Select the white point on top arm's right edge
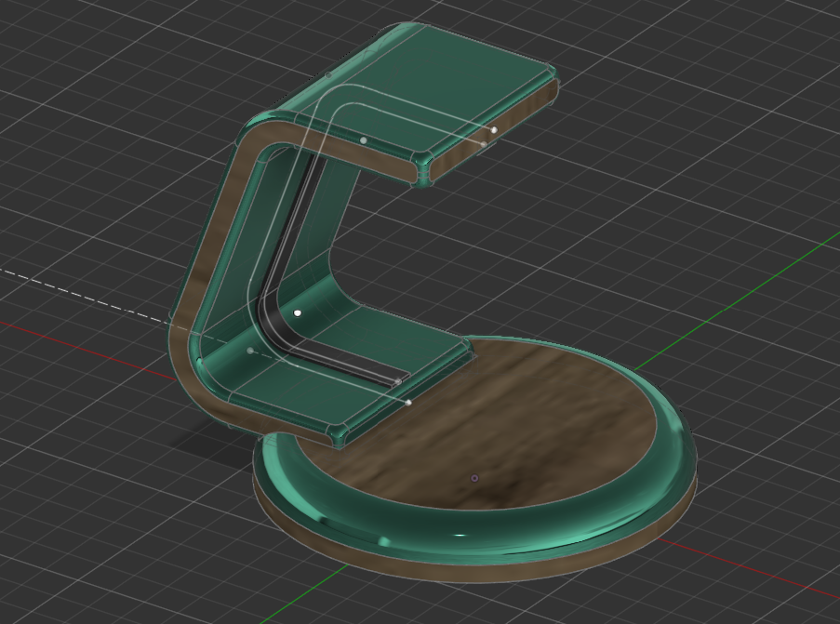This screenshot has height=624, width=840. (494, 129)
